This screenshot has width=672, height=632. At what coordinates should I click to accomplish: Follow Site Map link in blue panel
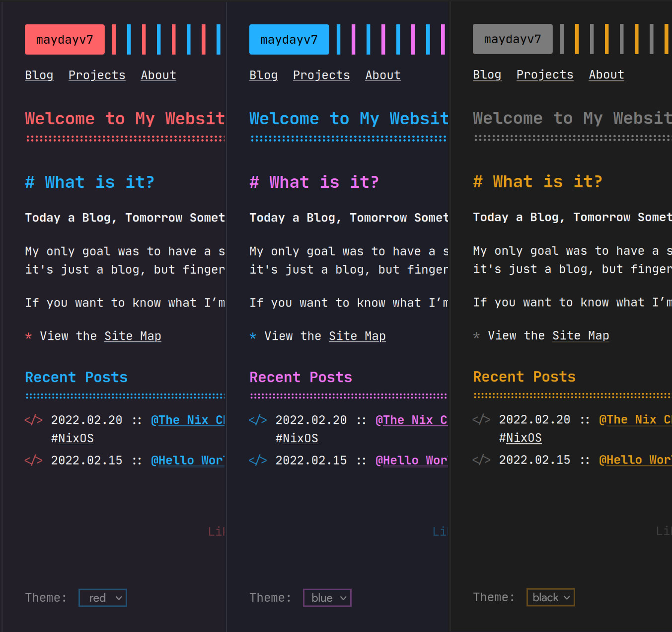(x=357, y=336)
